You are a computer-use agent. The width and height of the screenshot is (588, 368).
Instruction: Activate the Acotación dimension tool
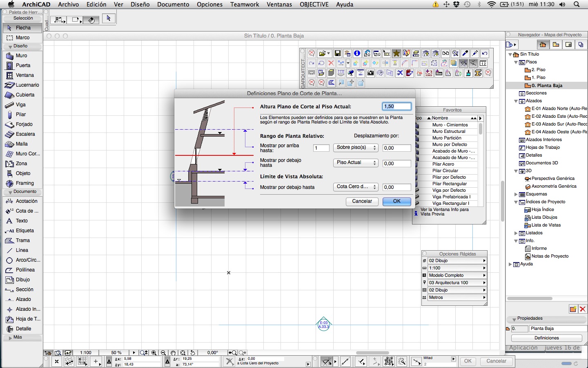(x=26, y=201)
